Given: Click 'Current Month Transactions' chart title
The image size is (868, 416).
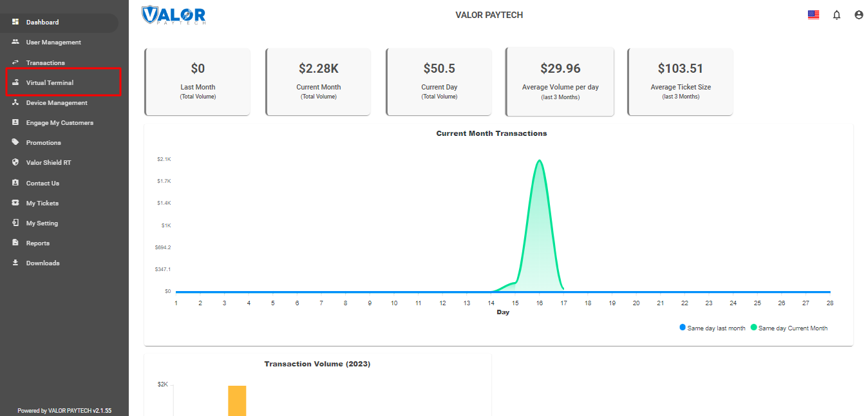Looking at the screenshot, I should click(491, 133).
